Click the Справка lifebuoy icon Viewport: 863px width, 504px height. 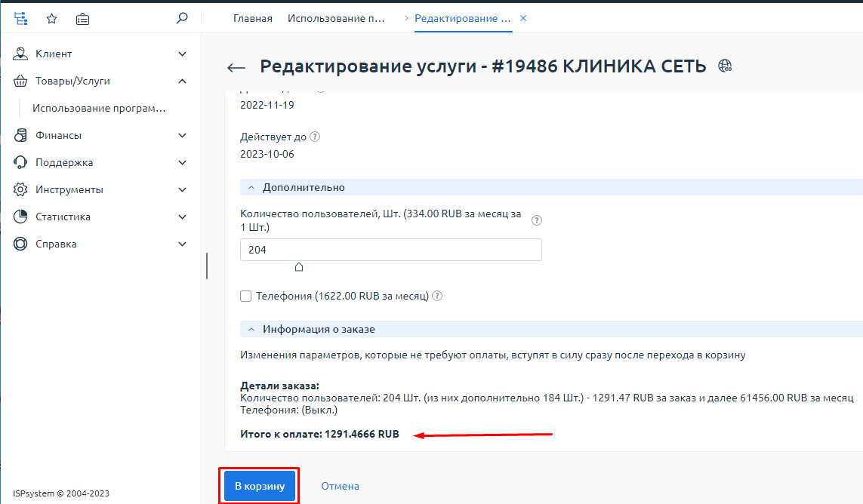(x=20, y=244)
